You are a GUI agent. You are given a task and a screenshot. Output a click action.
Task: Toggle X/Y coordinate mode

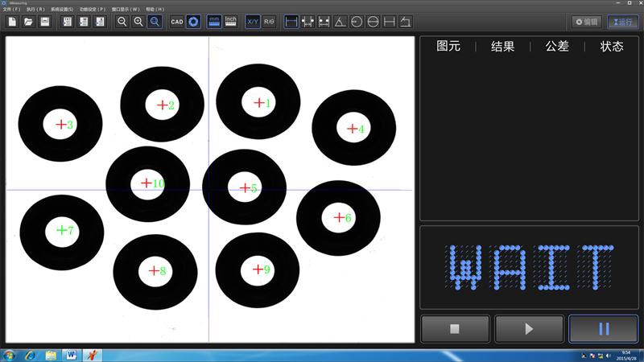pos(253,22)
